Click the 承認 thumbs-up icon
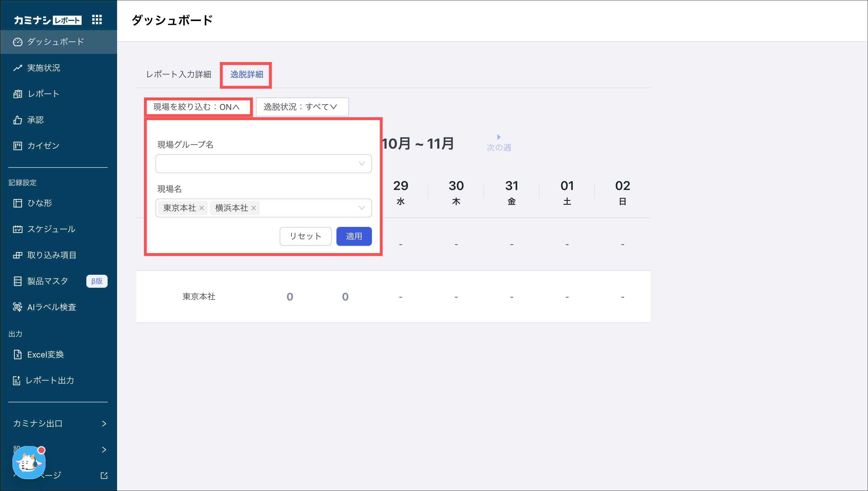 pyautogui.click(x=17, y=120)
